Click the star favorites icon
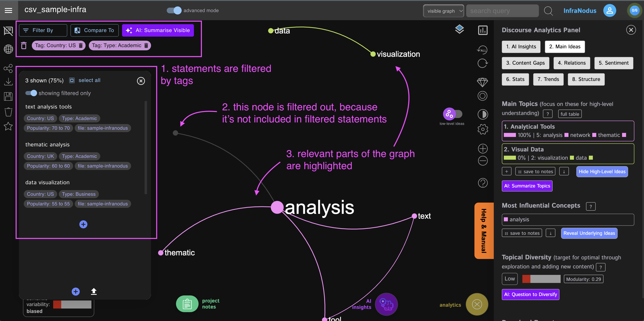This screenshot has height=321, width=644. click(x=8, y=126)
